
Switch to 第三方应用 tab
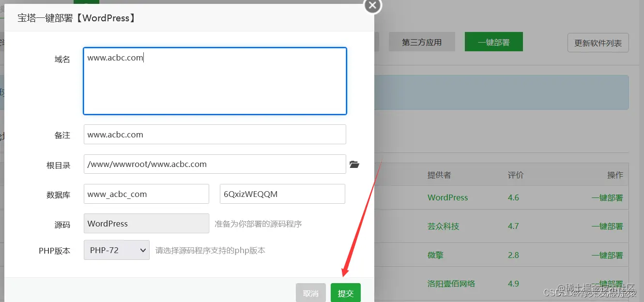click(x=422, y=42)
